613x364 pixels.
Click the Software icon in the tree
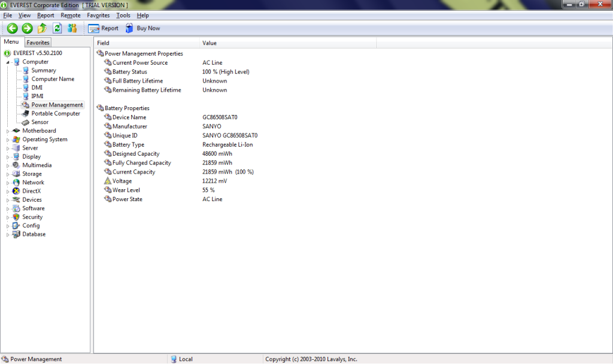click(x=16, y=208)
